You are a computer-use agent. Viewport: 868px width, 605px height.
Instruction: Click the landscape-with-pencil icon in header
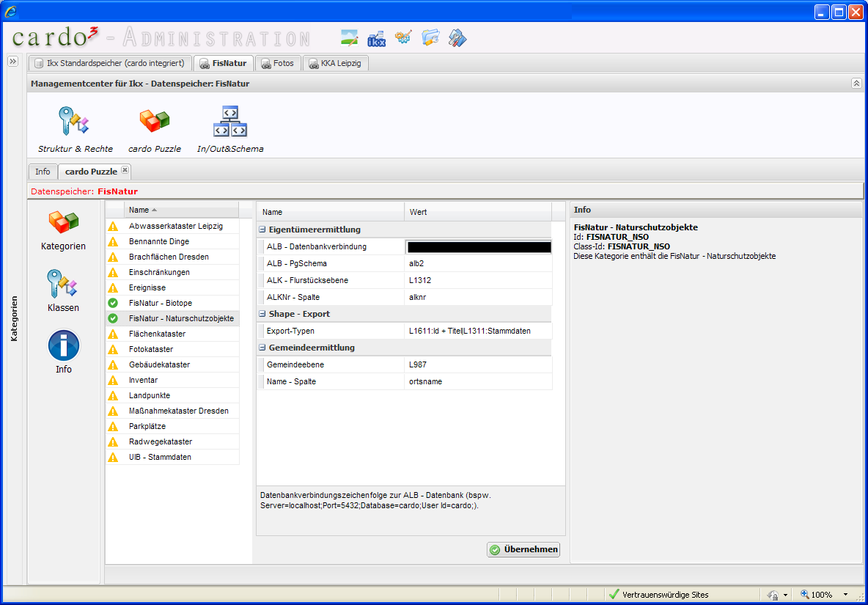click(x=350, y=38)
